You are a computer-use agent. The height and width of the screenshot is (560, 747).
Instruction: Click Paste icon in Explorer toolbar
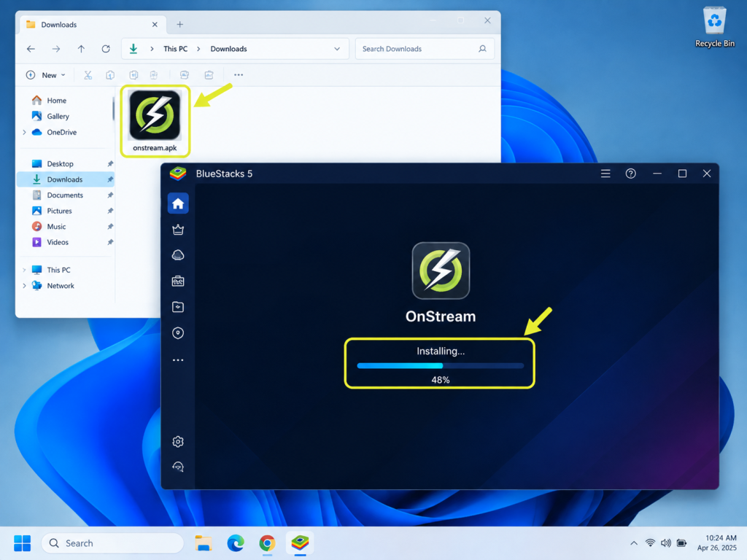[x=134, y=75]
